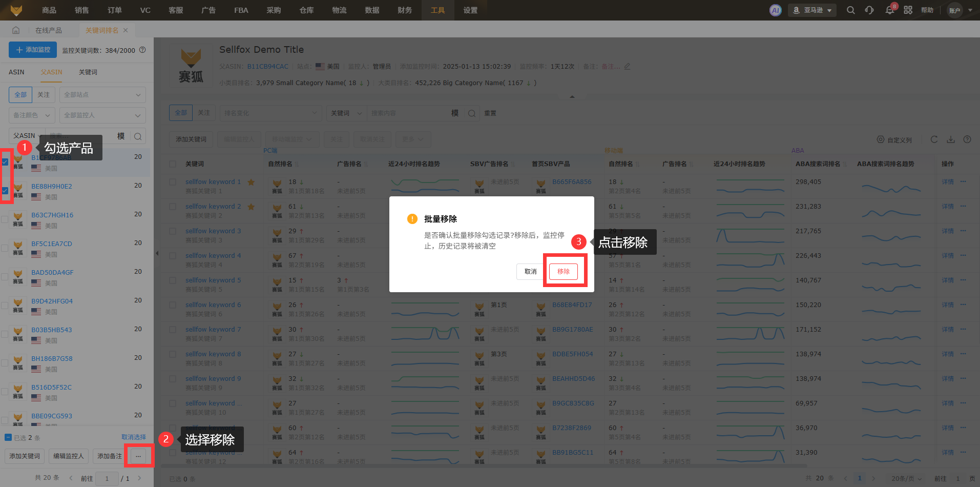Click search icon in keyword filter bar
The height and width of the screenshot is (487, 980).
472,113
